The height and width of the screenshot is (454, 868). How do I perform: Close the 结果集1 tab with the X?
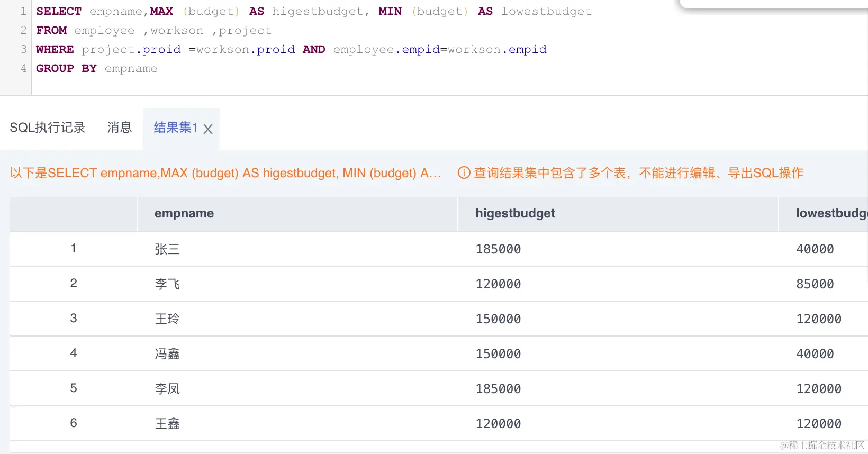click(208, 129)
